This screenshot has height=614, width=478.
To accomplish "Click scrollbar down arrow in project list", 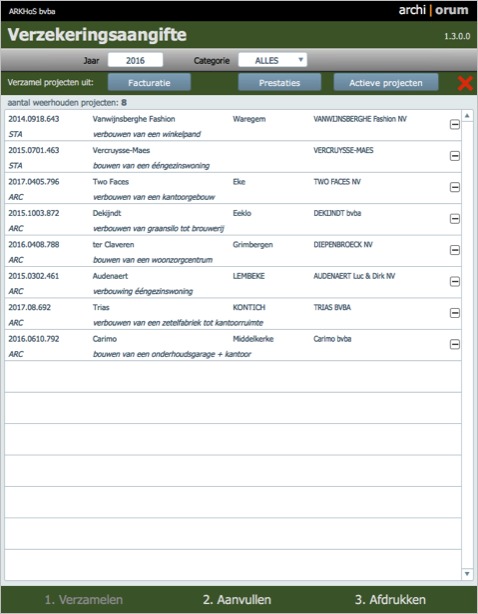I will (x=467, y=574).
